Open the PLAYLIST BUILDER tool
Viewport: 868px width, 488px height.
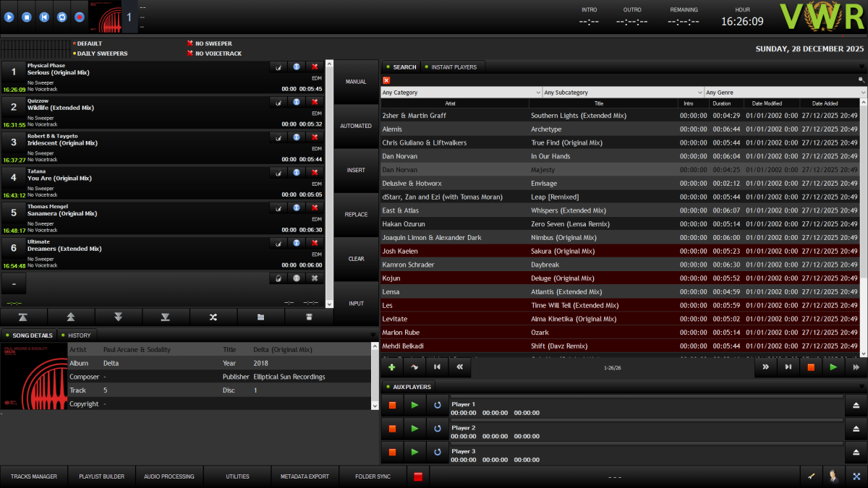coord(101,476)
